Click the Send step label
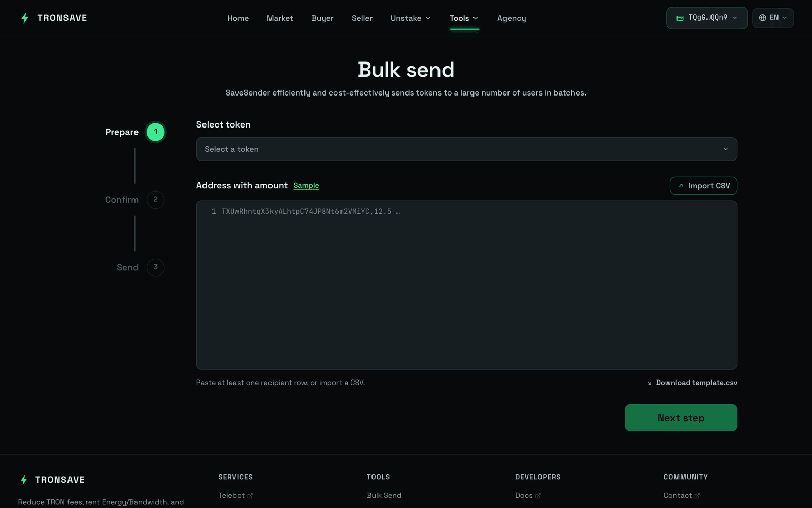 click(x=127, y=267)
